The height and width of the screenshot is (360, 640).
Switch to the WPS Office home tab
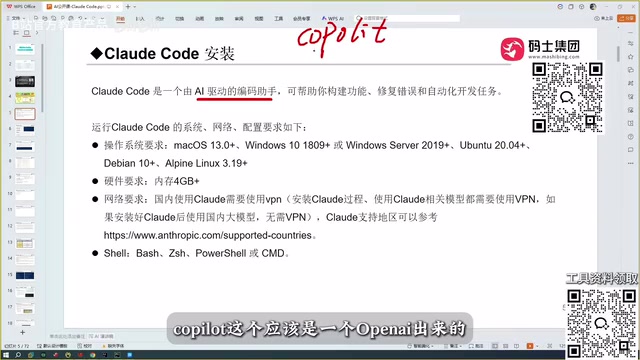[x=21, y=7]
